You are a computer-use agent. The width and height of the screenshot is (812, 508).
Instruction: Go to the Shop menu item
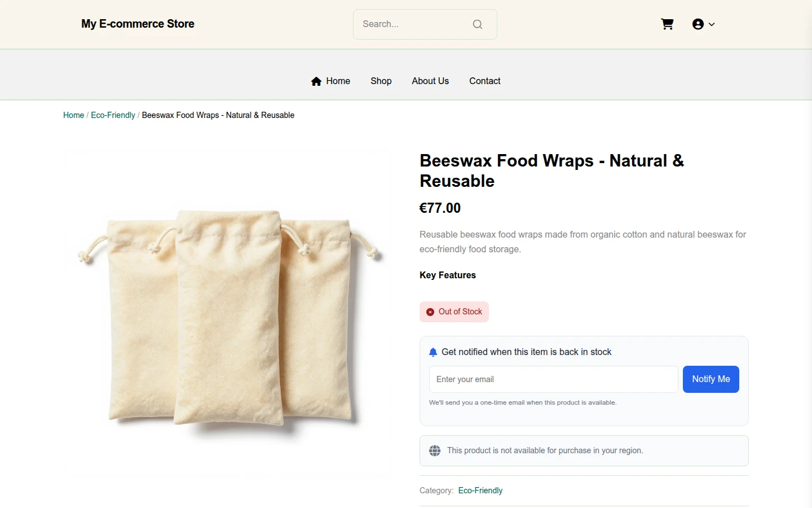[381, 81]
